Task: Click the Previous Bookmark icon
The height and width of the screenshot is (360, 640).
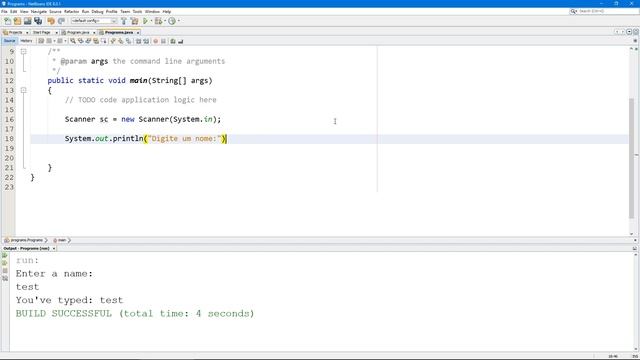Action: [x=113, y=41]
